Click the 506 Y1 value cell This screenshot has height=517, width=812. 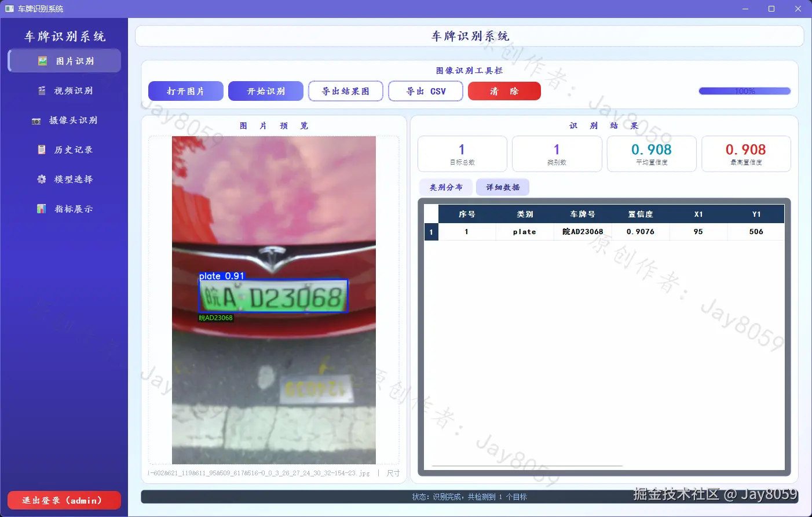coord(756,232)
